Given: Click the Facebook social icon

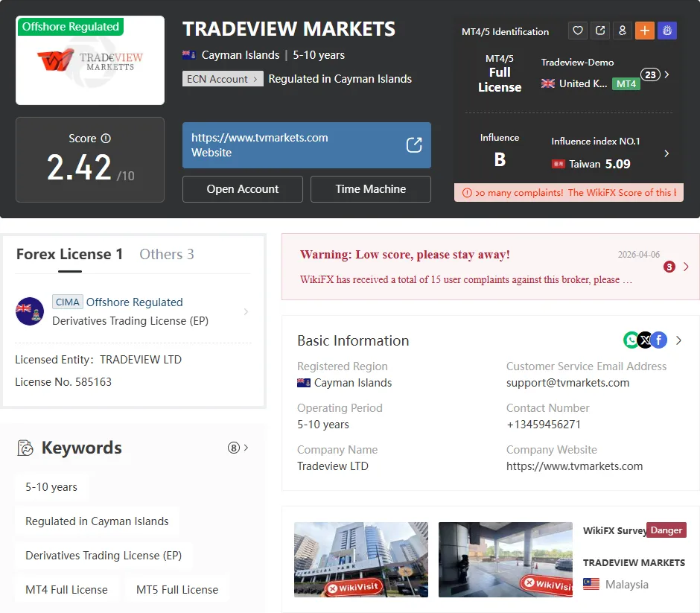Looking at the screenshot, I should [x=659, y=340].
